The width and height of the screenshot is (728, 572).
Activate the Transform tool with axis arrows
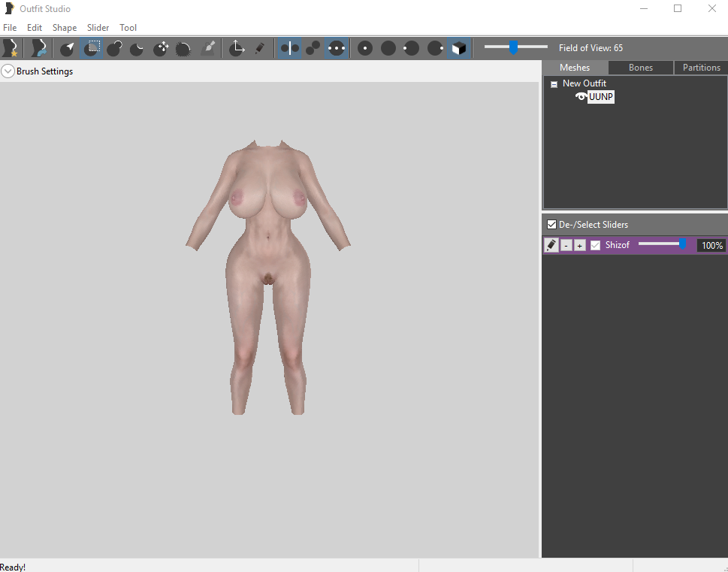tap(237, 48)
